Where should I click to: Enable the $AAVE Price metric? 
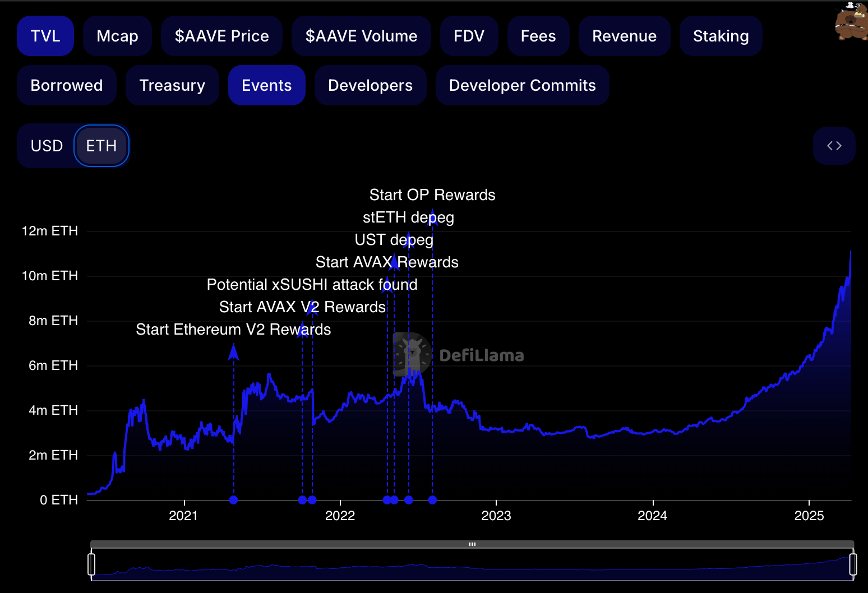pos(221,36)
